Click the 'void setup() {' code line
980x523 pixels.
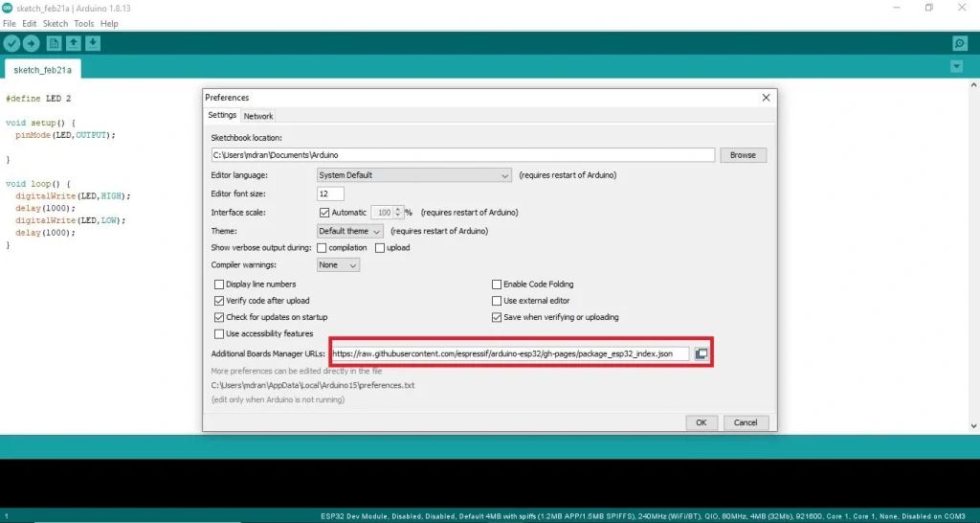tap(40, 124)
